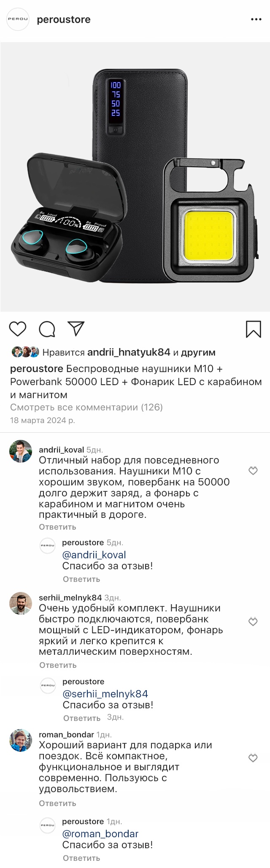Like the post with the heart icon

[x=18, y=329]
